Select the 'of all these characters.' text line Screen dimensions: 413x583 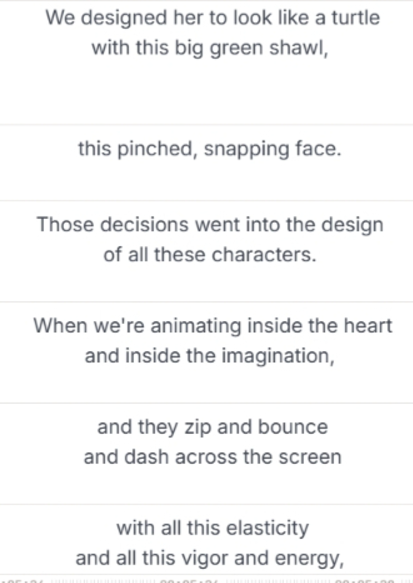(210, 255)
